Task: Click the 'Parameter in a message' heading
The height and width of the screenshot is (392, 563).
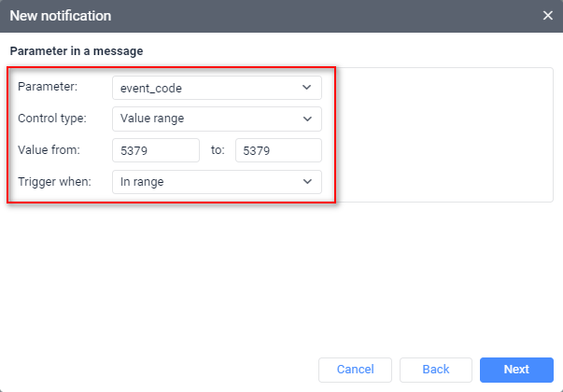Action: [x=76, y=50]
